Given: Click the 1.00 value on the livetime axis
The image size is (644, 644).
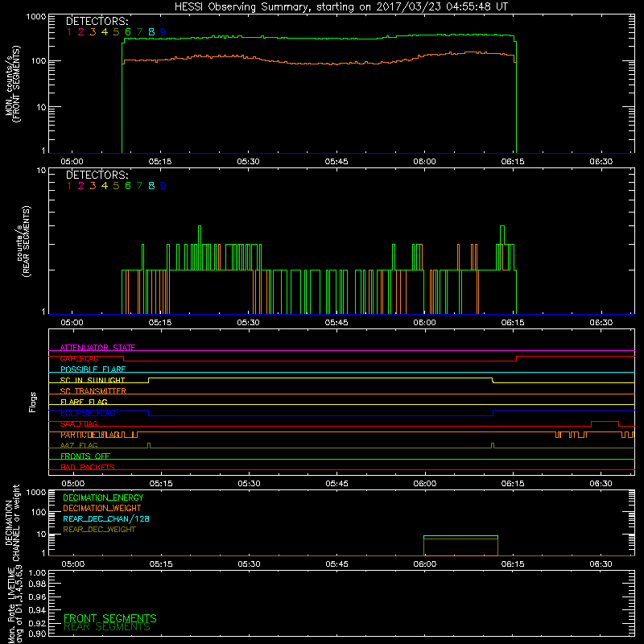Looking at the screenshot, I should (x=37, y=573).
